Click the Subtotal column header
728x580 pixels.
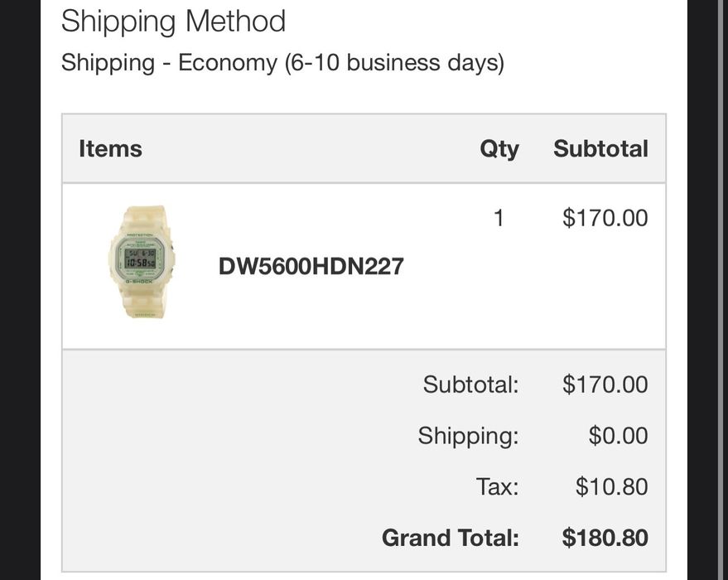coord(601,148)
